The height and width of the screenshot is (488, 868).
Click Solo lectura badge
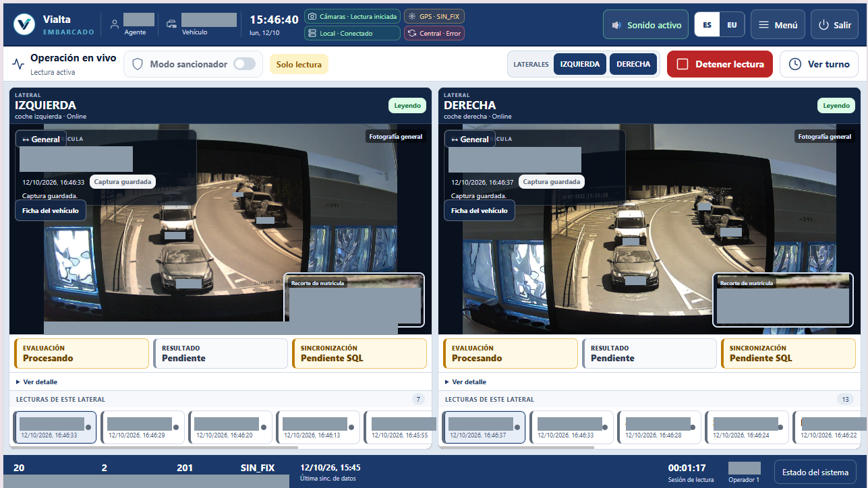point(299,64)
